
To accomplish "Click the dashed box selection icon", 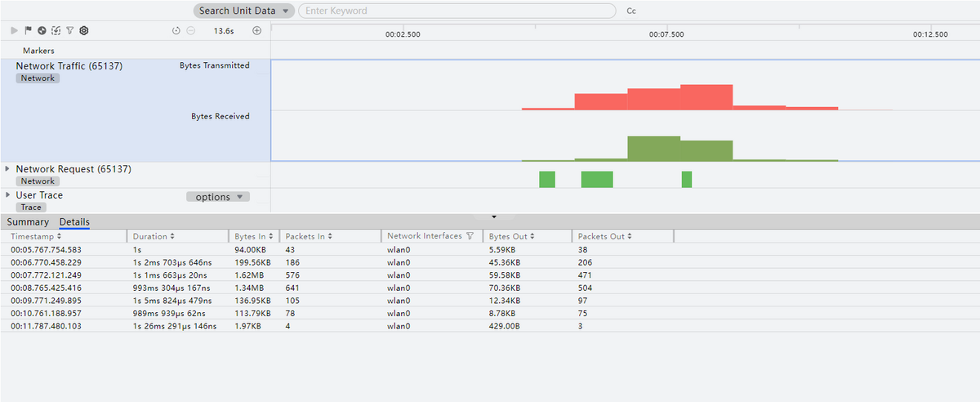I will (x=56, y=31).
